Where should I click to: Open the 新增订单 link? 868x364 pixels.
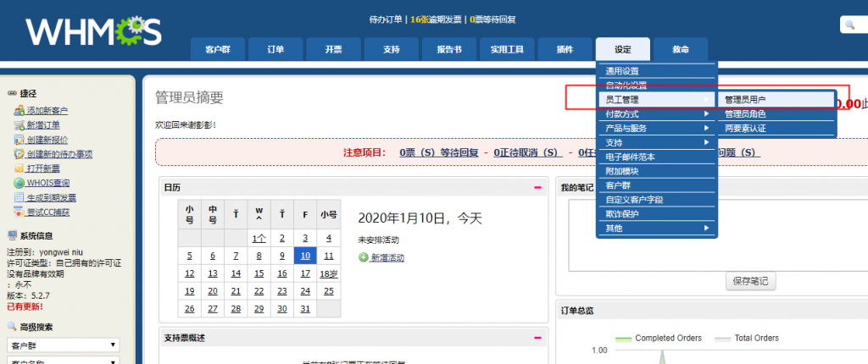click(43, 125)
